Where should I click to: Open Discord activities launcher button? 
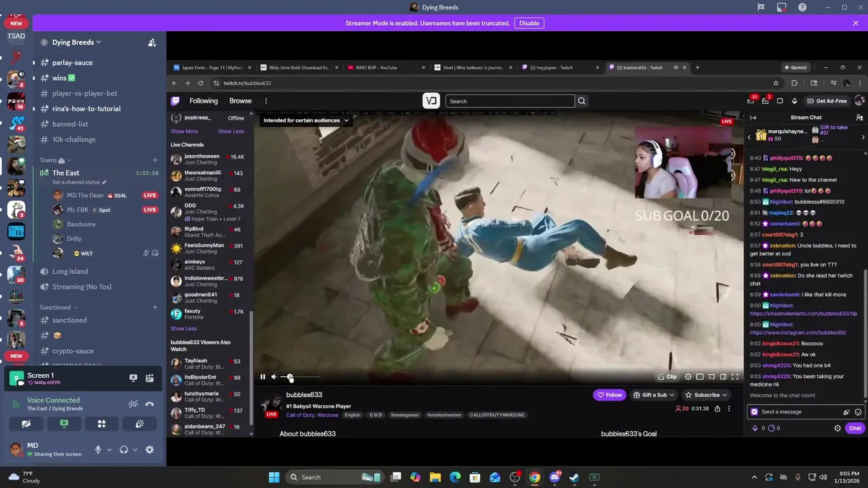coord(102,424)
